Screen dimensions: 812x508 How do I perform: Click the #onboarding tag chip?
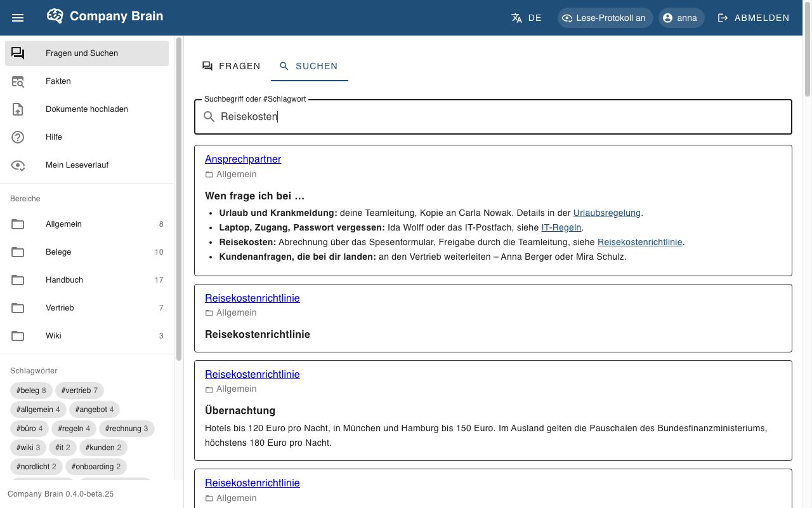tap(96, 467)
